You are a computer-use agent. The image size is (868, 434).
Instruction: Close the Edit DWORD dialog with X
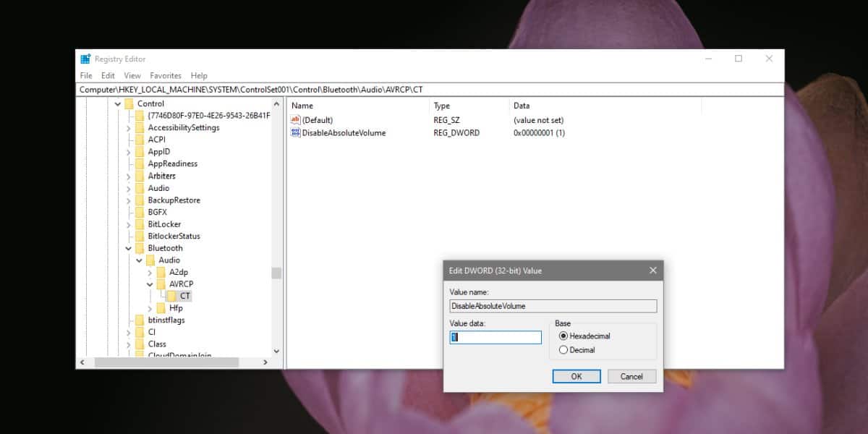pos(652,271)
